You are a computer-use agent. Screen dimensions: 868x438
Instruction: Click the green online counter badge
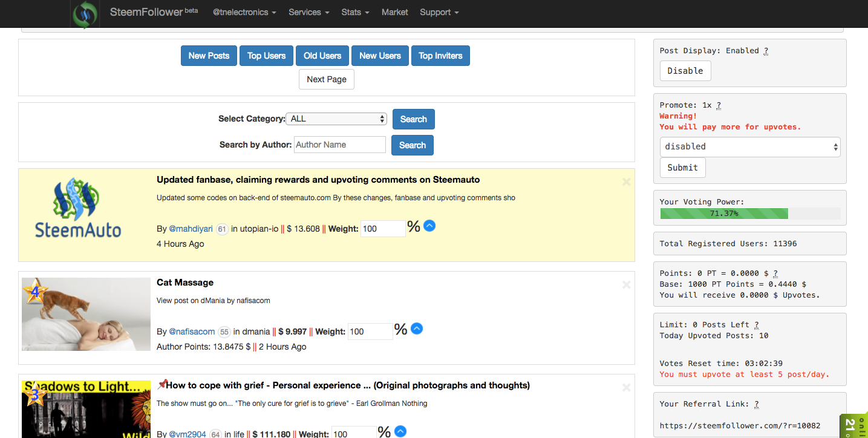coord(853,425)
